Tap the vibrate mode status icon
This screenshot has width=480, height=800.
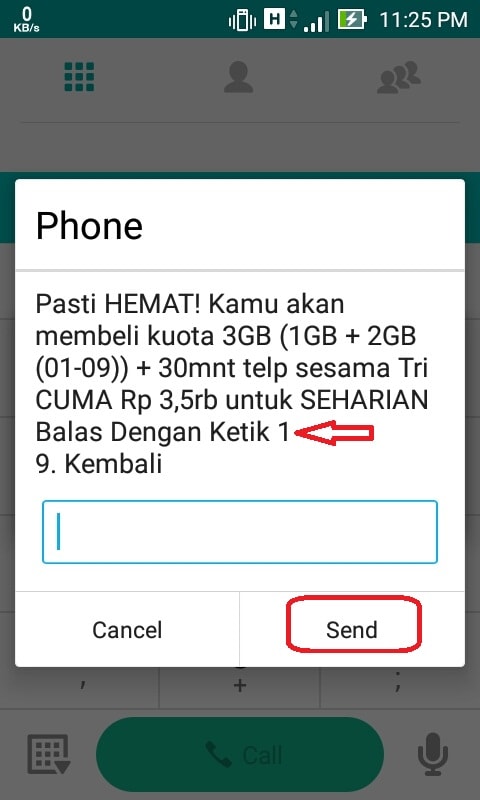(x=242, y=20)
